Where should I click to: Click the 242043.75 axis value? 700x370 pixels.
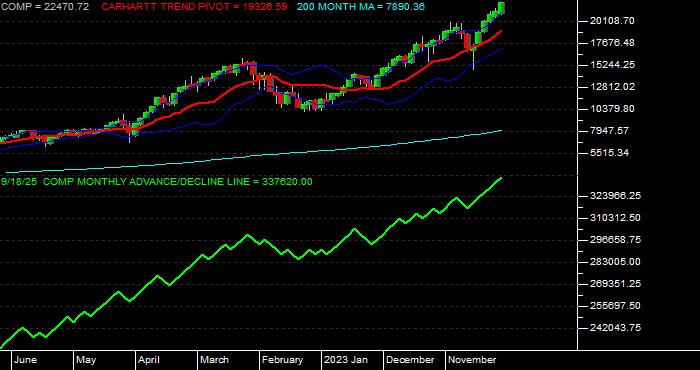pyautogui.click(x=615, y=327)
